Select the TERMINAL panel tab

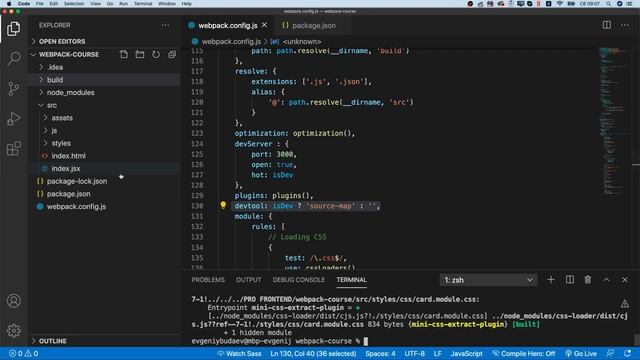tap(351, 280)
